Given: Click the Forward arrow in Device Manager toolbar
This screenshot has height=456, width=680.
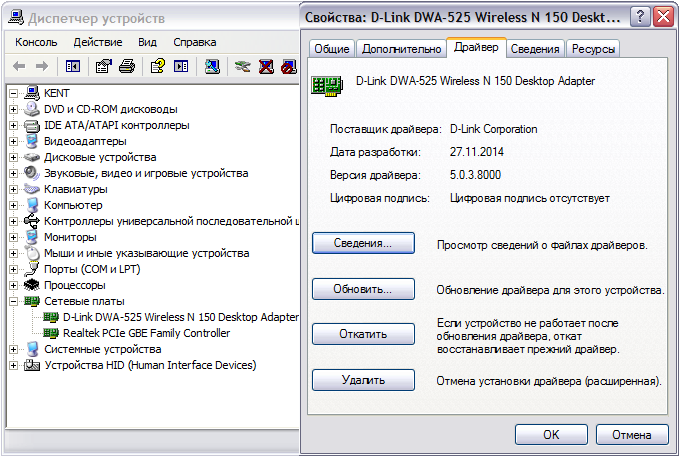Looking at the screenshot, I should point(42,66).
